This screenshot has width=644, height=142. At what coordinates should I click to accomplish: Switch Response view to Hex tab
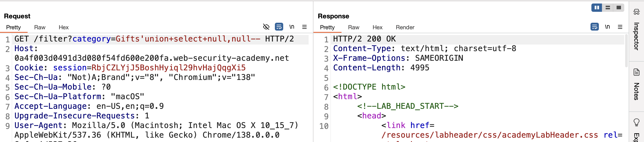(x=377, y=27)
